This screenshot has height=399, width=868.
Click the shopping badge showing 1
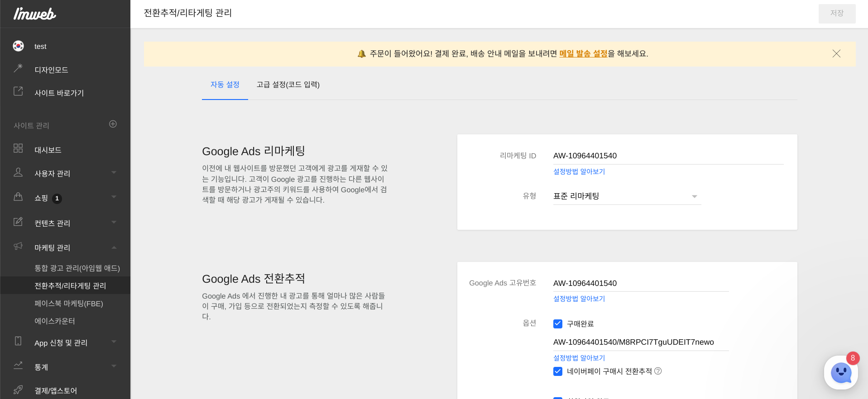point(57,198)
